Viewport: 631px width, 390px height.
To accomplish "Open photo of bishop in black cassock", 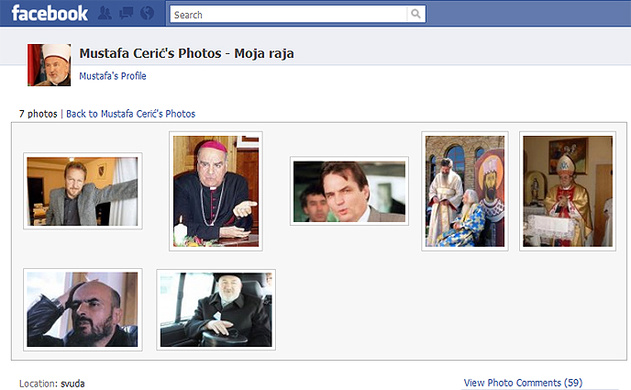I will coord(216,191).
